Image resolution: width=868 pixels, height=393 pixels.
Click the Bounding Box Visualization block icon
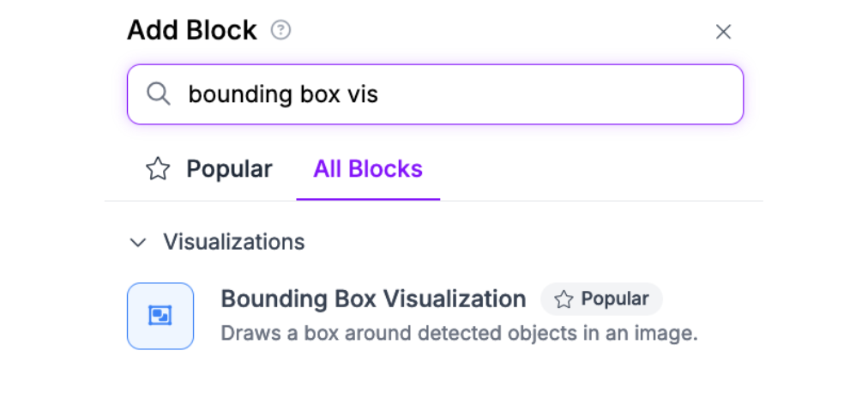pyautogui.click(x=160, y=316)
